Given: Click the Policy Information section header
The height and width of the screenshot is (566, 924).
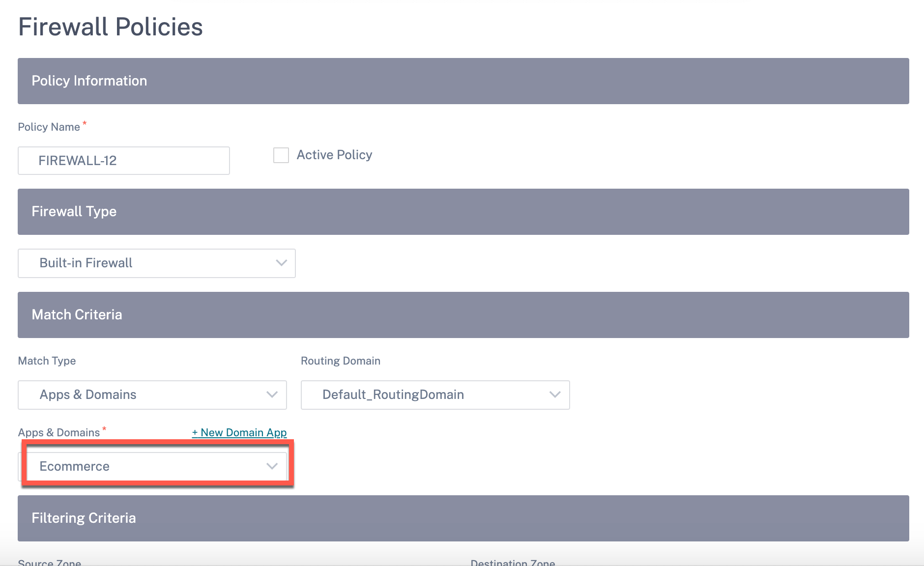Looking at the screenshot, I should click(x=463, y=81).
